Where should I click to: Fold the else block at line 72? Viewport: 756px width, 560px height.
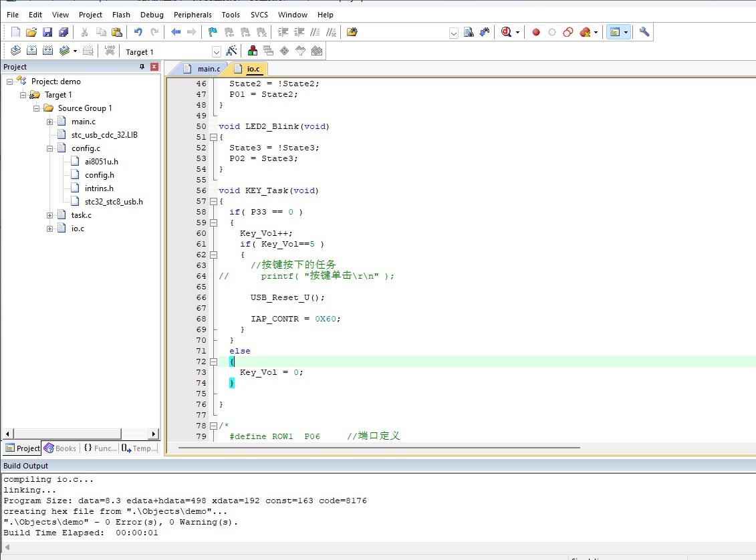click(x=214, y=362)
